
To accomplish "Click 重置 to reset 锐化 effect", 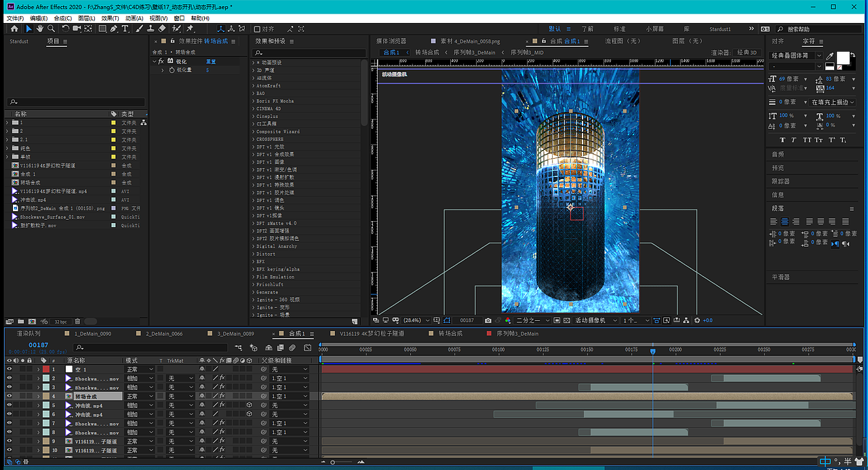I will pos(210,61).
